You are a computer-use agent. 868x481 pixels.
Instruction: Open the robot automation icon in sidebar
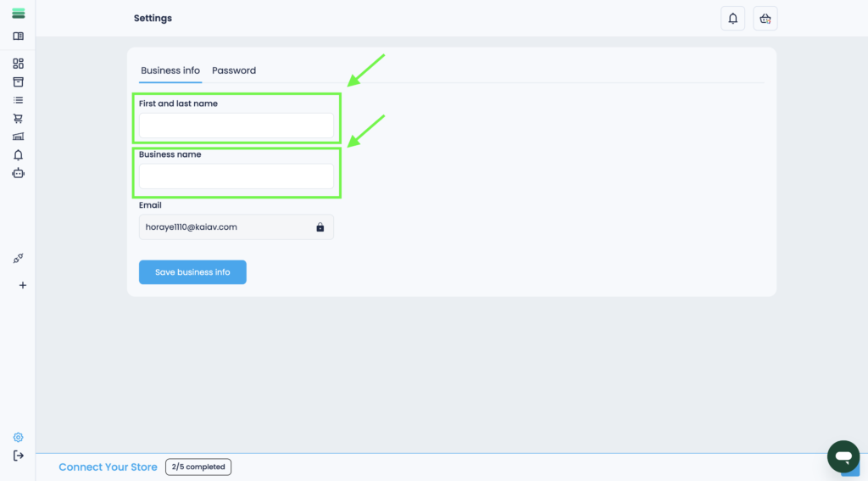click(x=18, y=173)
